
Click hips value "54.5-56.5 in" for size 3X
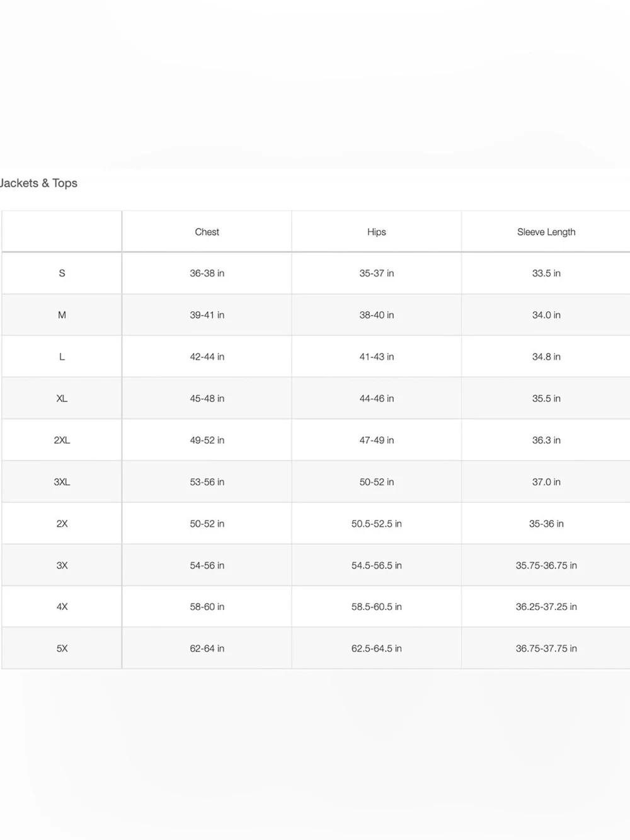tap(376, 565)
